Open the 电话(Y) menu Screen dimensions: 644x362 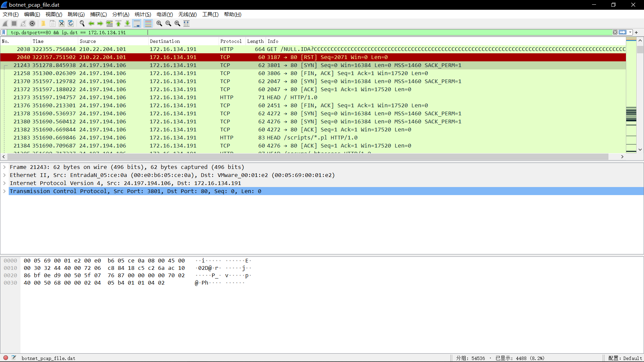pos(165,14)
